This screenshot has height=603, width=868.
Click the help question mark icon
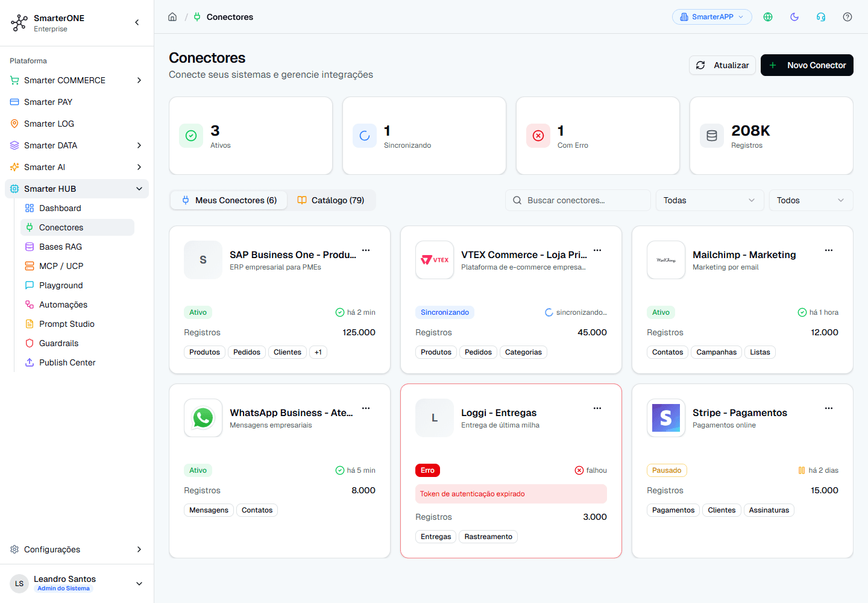coord(848,17)
